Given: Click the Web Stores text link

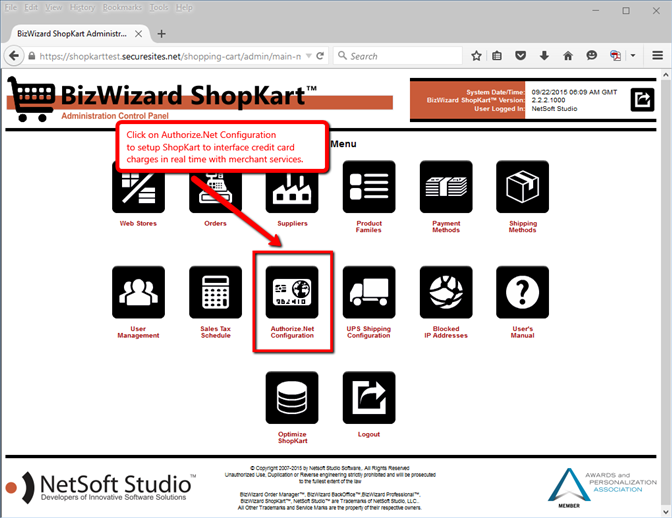Looking at the screenshot, I should click(138, 223).
